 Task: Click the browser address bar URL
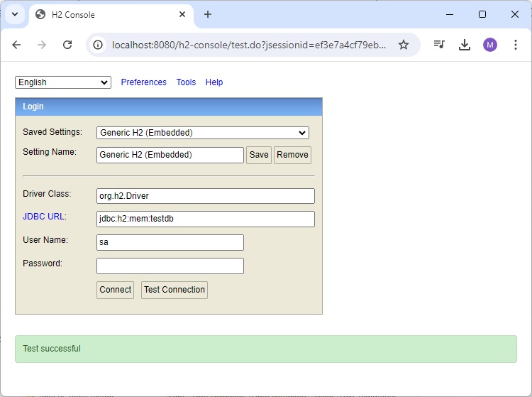249,45
